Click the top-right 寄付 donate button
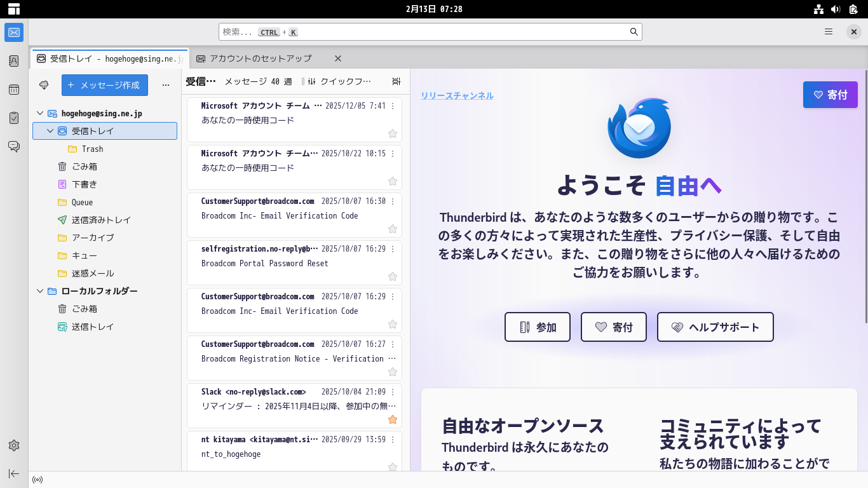This screenshot has height=488, width=868. click(x=831, y=95)
